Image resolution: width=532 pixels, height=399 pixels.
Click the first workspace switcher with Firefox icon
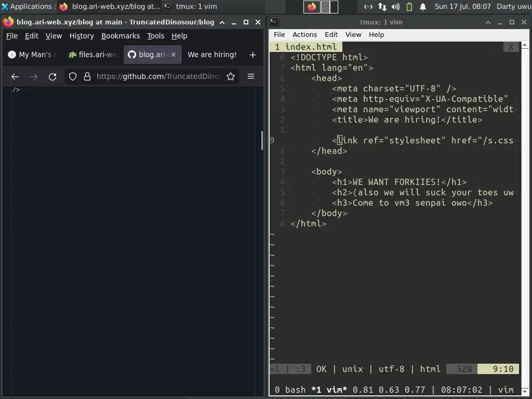312,6
